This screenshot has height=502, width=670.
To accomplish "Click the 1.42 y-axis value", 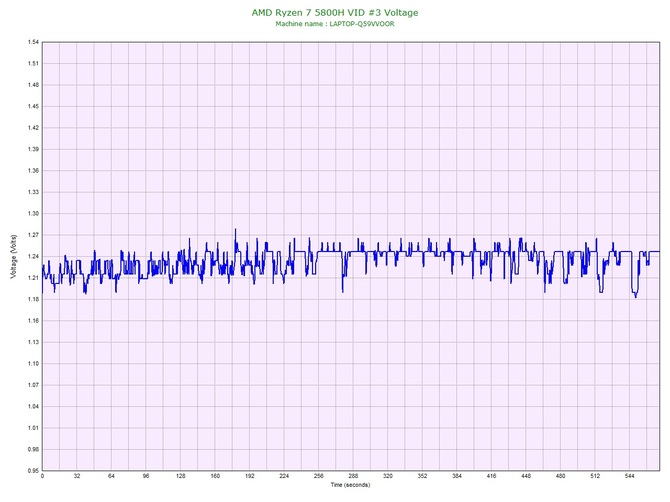I will pyautogui.click(x=33, y=128).
